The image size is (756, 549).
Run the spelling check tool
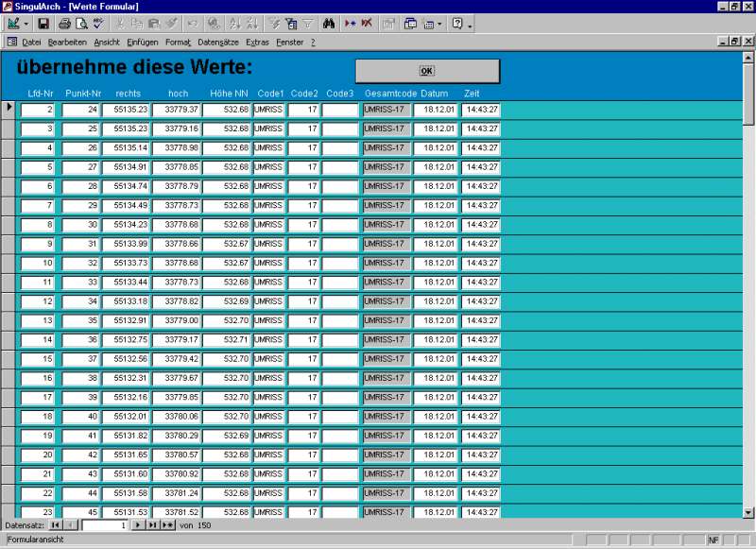[x=98, y=23]
